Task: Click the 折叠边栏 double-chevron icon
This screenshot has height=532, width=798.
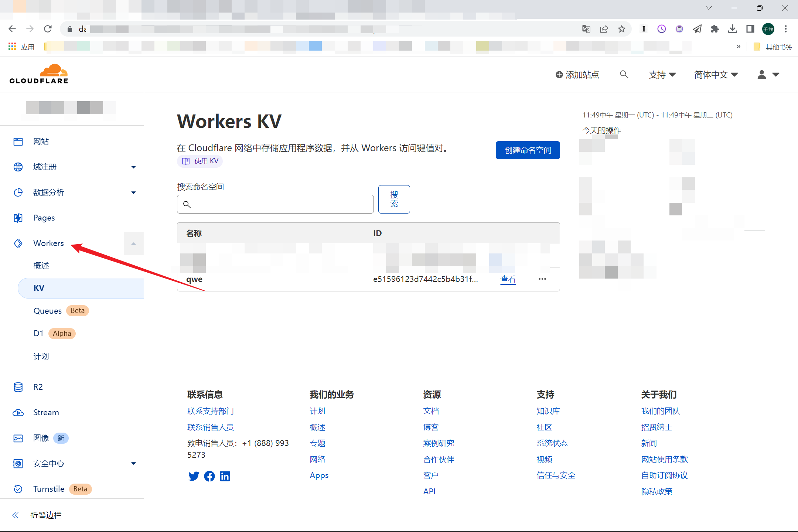Action: (x=16, y=515)
